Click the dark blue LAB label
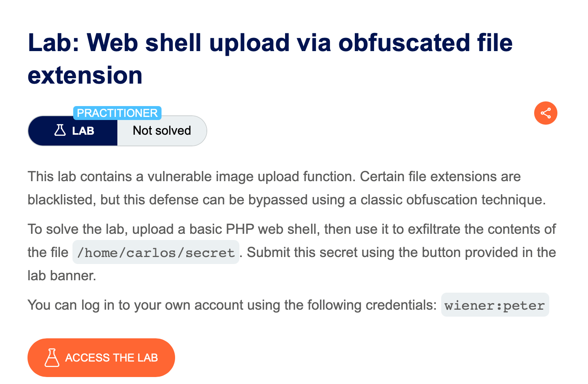Image resolution: width=588 pixels, height=384 pixels. 83,131
